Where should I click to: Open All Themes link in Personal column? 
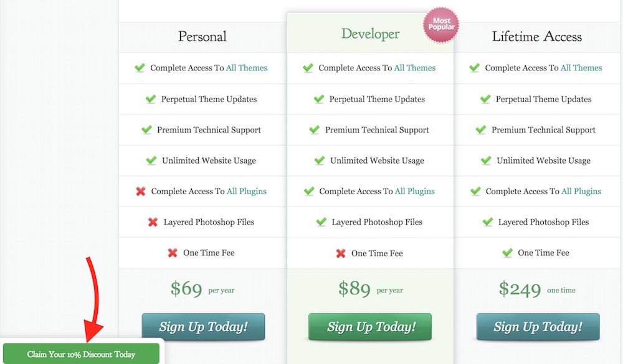click(x=247, y=68)
